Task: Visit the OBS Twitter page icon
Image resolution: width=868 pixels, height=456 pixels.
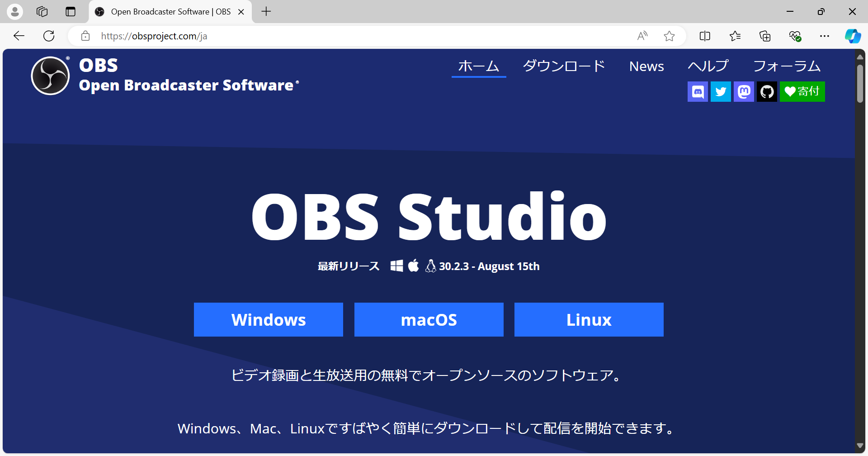Action: pyautogui.click(x=721, y=92)
